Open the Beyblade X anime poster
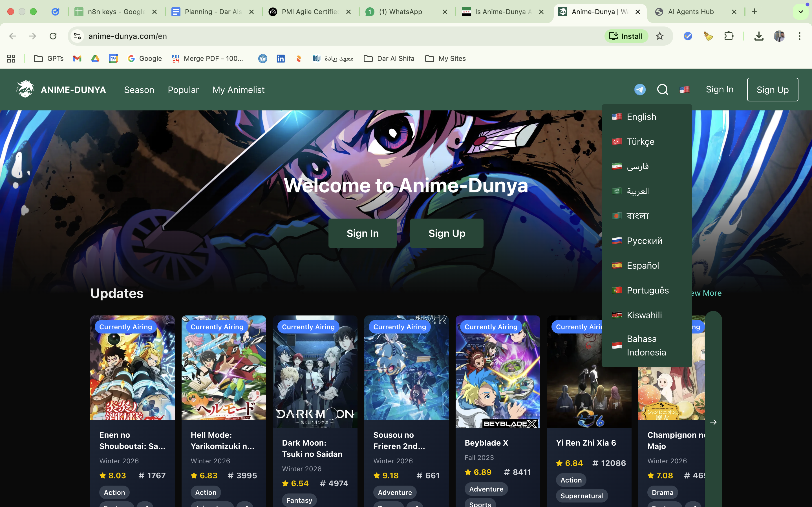This screenshot has height=507, width=812. [x=498, y=371]
